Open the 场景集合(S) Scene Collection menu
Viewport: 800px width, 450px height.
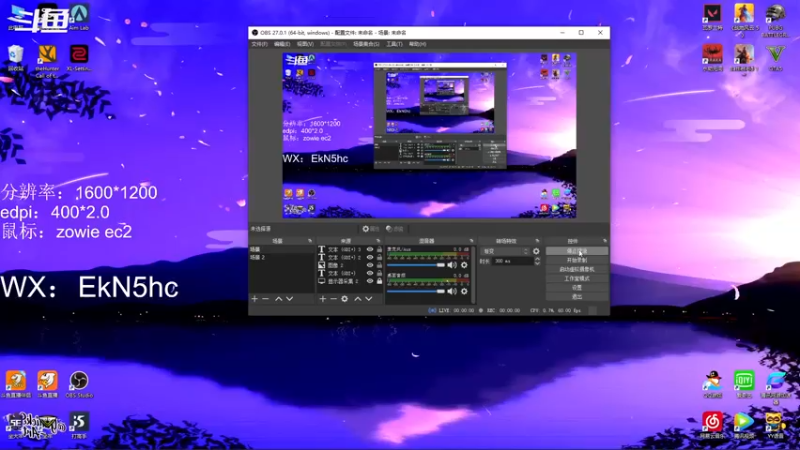(366, 44)
